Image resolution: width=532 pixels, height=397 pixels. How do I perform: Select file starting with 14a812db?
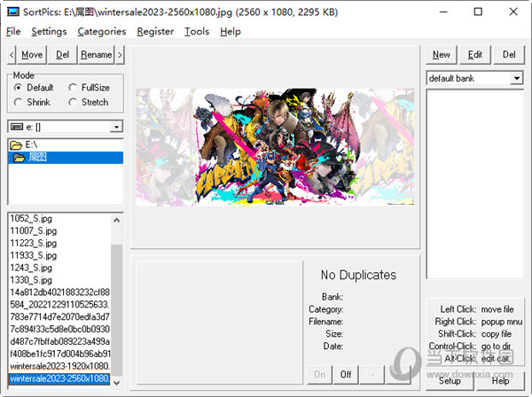click(x=59, y=292)
